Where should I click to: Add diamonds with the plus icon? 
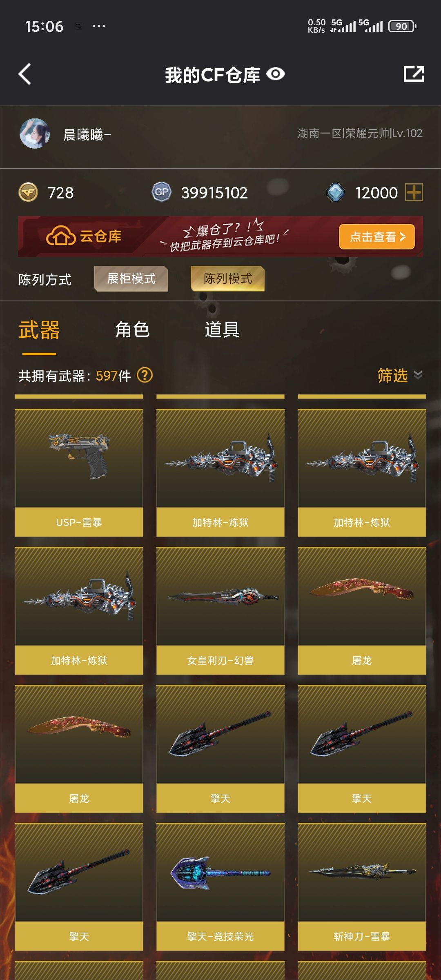click(x=414, y=192)
